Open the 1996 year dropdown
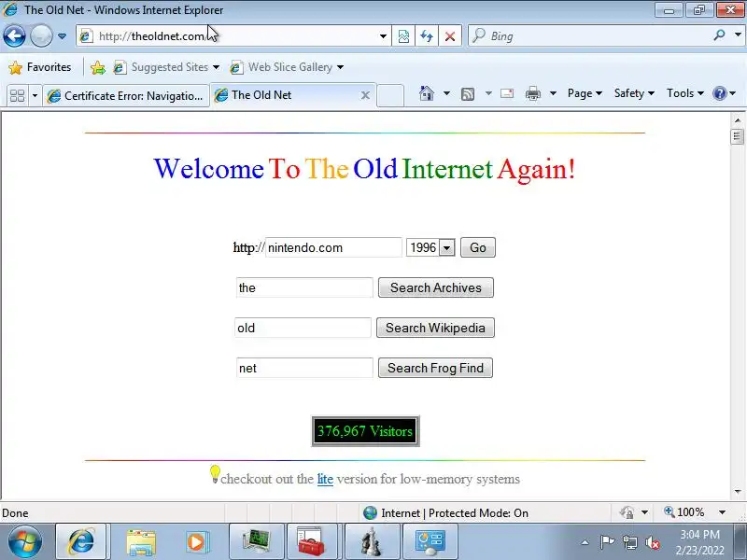 click(x=430, y=247)
